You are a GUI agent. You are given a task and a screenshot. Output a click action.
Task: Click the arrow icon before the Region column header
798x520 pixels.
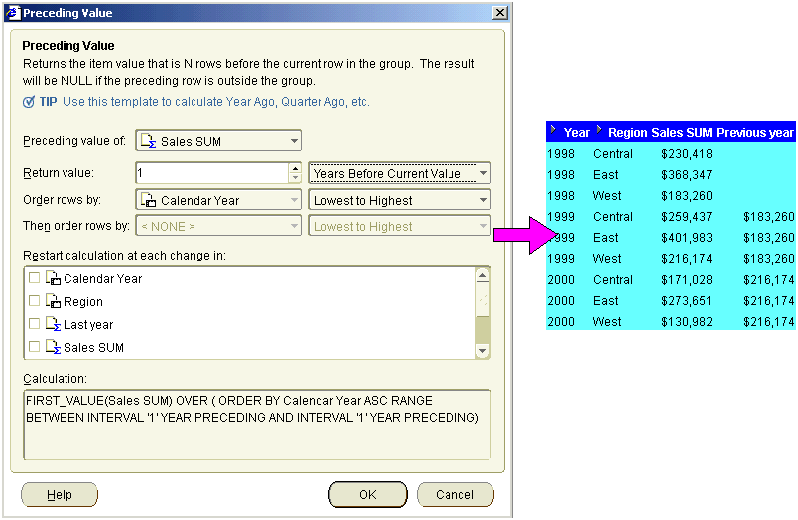599,130
